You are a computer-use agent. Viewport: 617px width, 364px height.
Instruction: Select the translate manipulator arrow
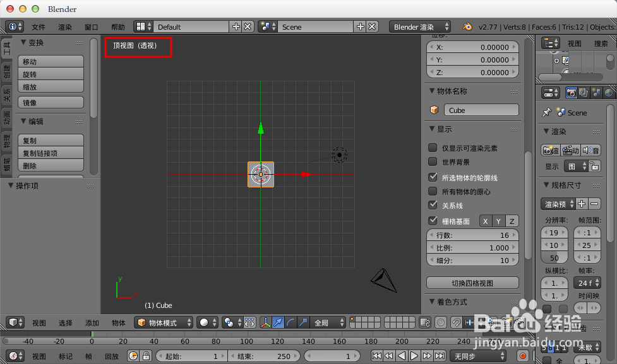[x=278, y=323]
